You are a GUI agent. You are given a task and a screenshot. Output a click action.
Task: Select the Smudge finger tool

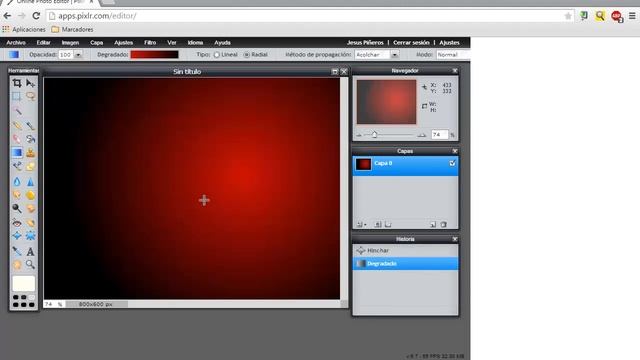click(x=17, y=195)
